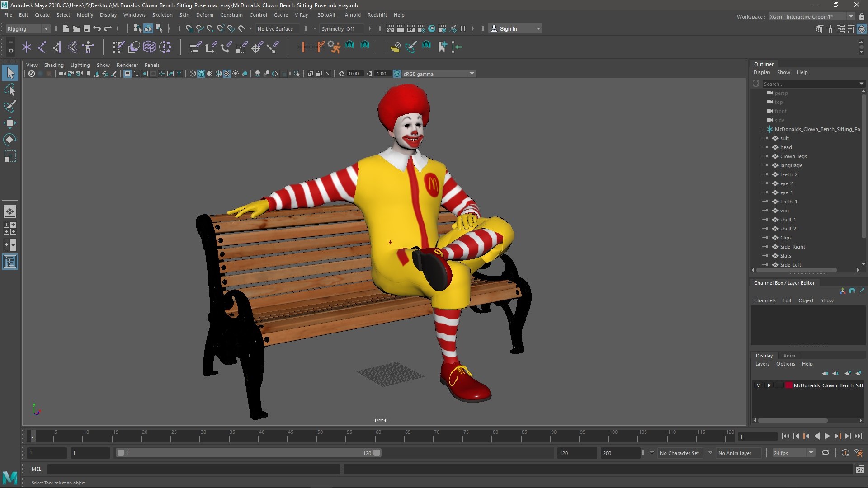Jump to start of playback range
This screenshot has height=488, width=868.
(x=785, y=436)
